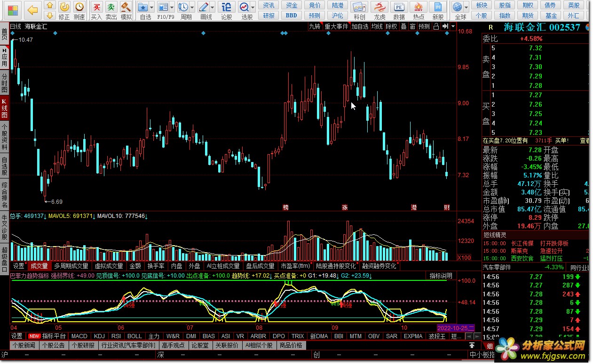Select the BOLL indicator tab
Viewport: 593px width, 364px height.
[134, 336]
